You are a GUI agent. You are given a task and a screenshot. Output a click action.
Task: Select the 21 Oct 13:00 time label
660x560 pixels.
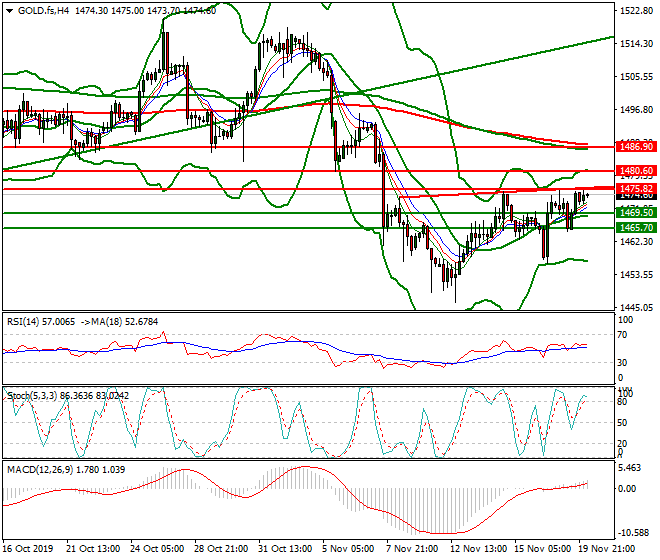click(x=93, y=549)
